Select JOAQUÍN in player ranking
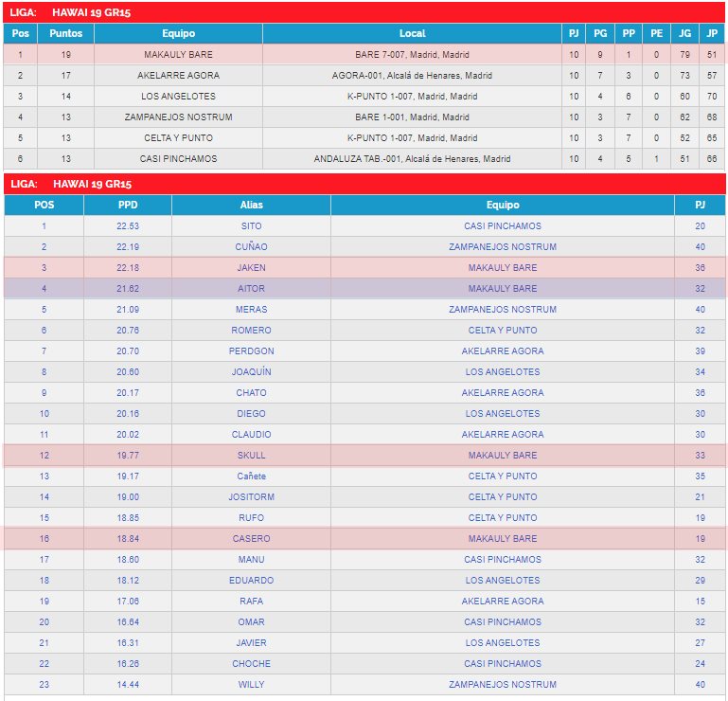The image size is (728, 701). 251,372
